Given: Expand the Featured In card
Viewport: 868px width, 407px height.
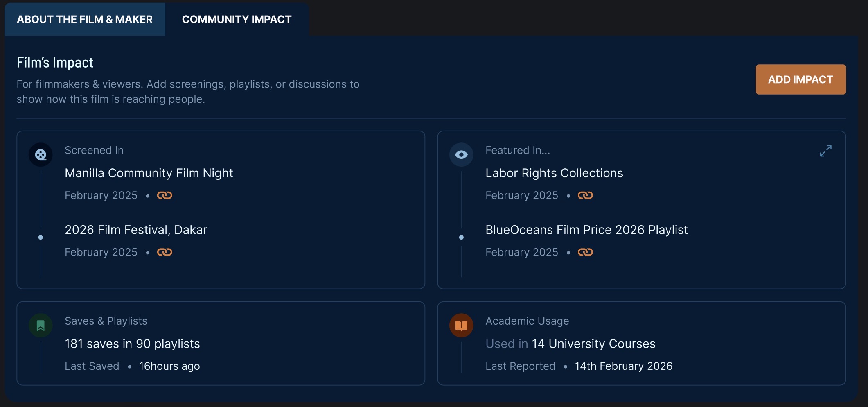Looking at the screenshot, I should 825,151.
